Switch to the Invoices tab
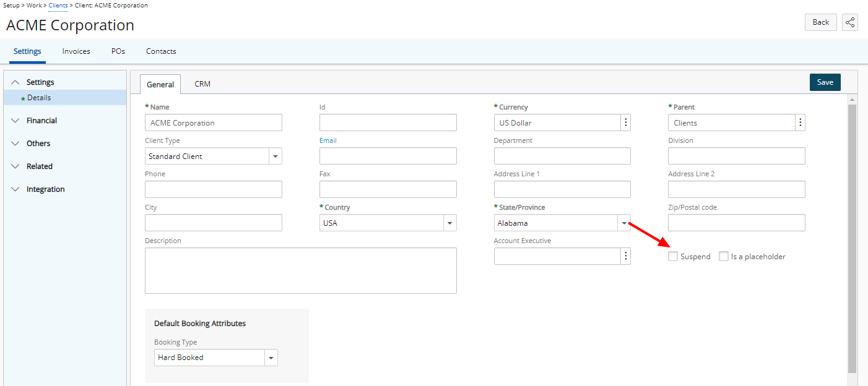 pyautogui.click(x=76, y=51)
